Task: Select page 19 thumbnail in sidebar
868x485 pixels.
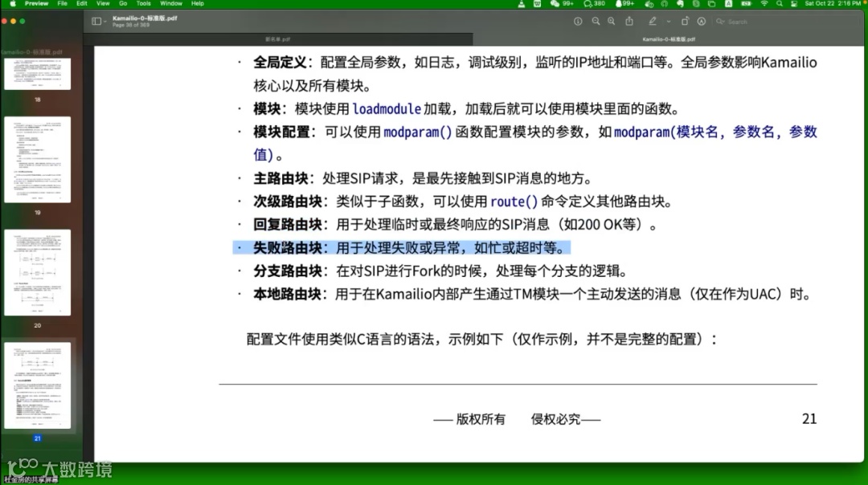Action: [38, 159]
